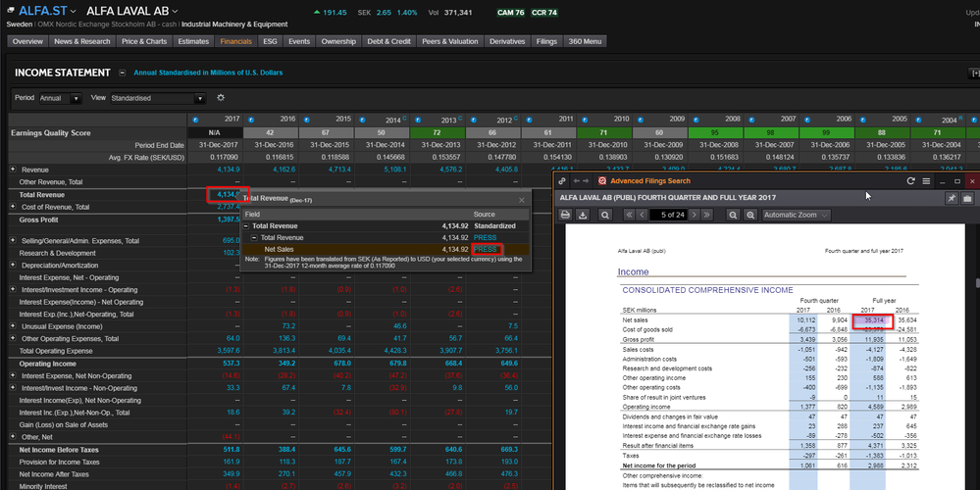Viewport: 980px width, 490px height.
Task: Print the filing document
Action: 567,215
